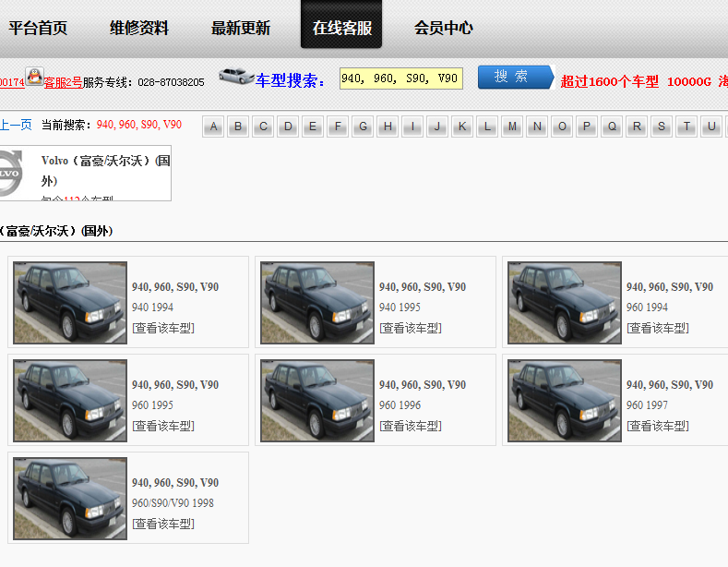
Task: Filter by letter N
Action: (537, 127)
